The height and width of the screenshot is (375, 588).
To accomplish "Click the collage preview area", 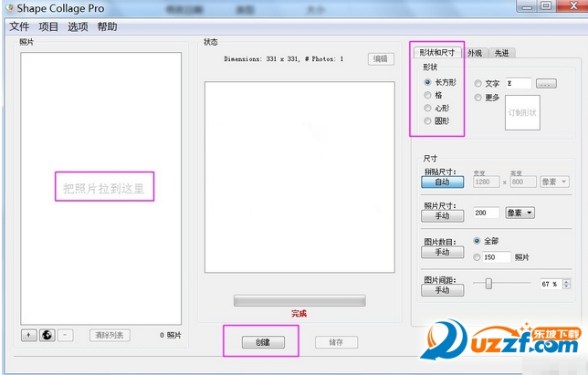I will coord(299,177).
